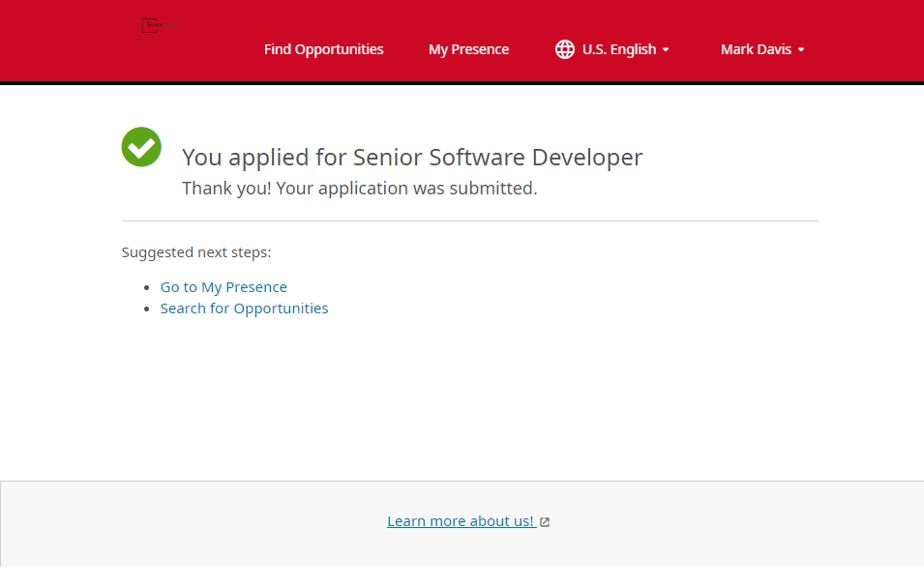Screen dimensions: 924x588
Task: Click the bullet before Go to My Presence
Action: (x=148, y=288)
